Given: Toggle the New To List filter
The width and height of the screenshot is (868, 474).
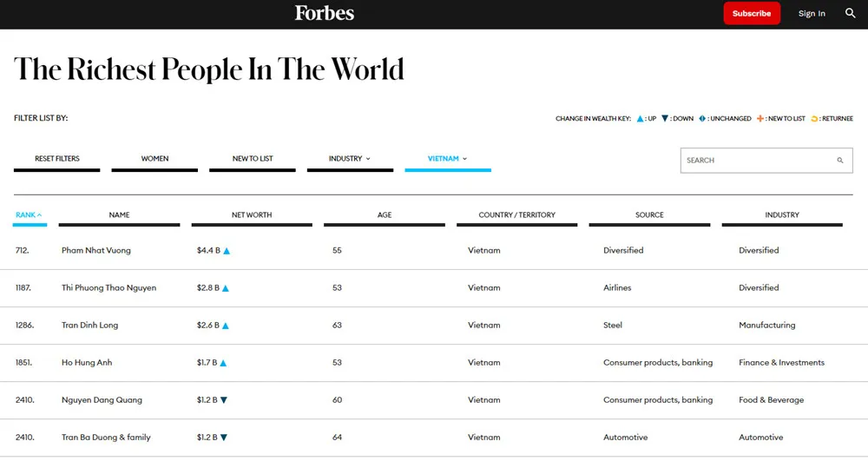Looking at the screenshot, I should pos(253,159).
